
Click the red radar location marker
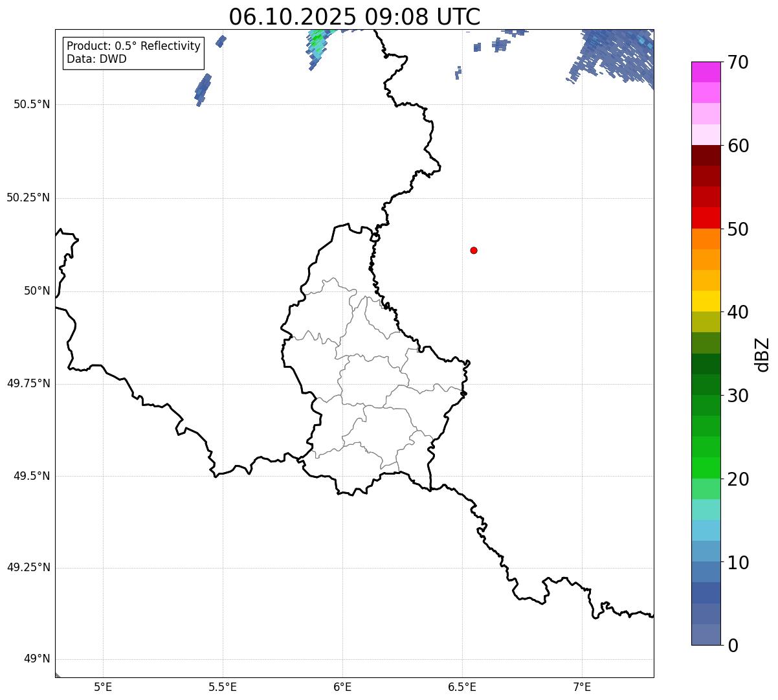(474, 250)
